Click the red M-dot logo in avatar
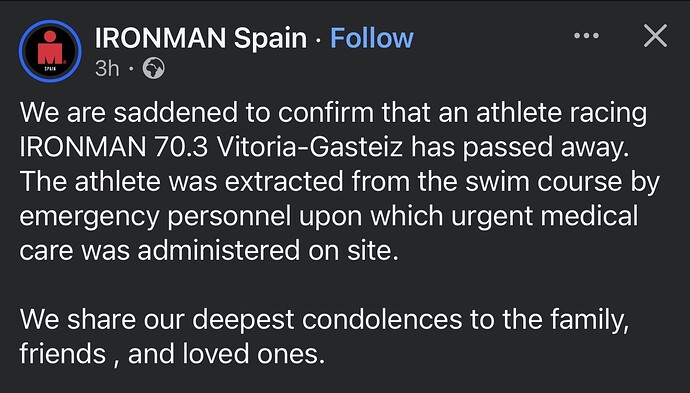This screenshot has height=393, width=690. click(x=50, y=48)
